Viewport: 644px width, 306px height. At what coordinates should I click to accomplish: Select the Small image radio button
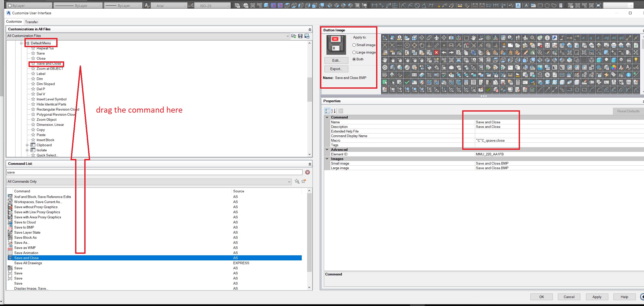pos(354,45)
